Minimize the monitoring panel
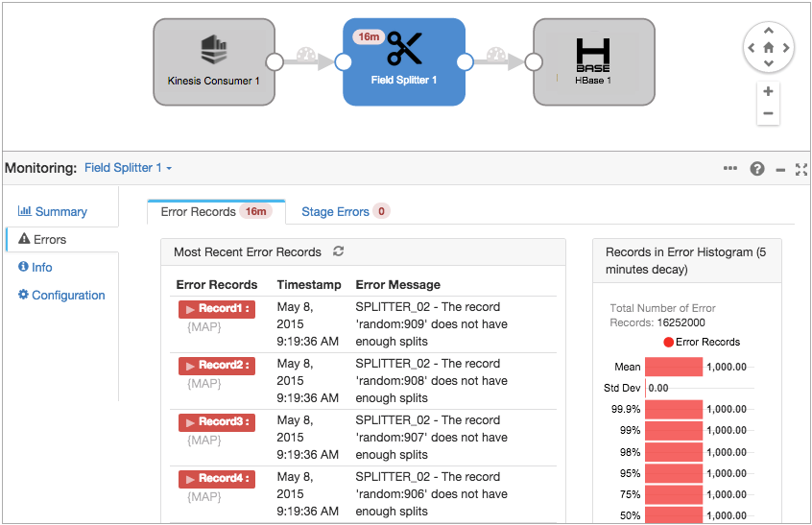This screenshot has height=525, width=812. point(780,170)
